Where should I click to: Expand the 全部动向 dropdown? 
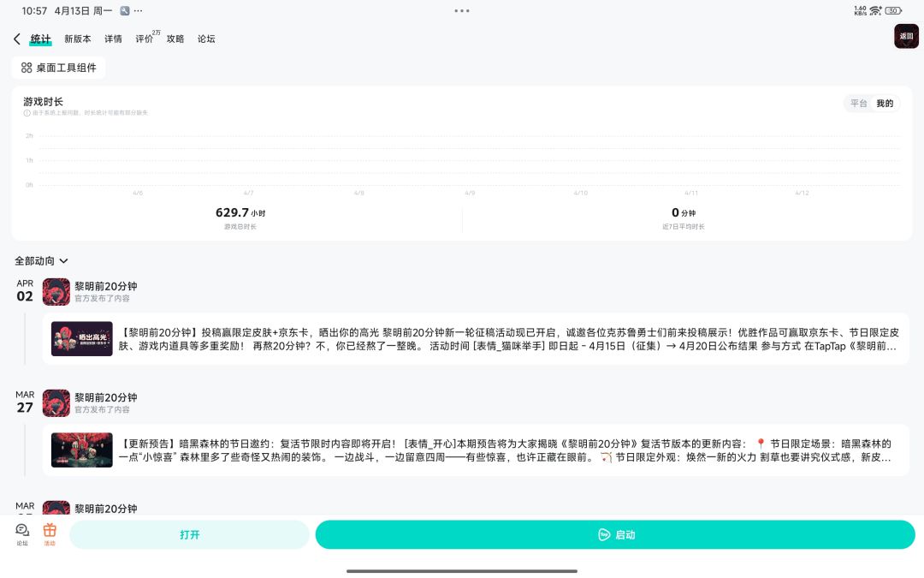(x=41, y=260)
